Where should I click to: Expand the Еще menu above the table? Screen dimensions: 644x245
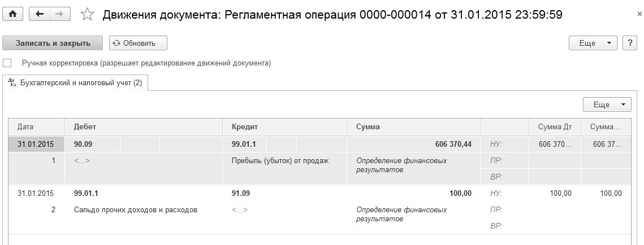[x=607, y=104]
